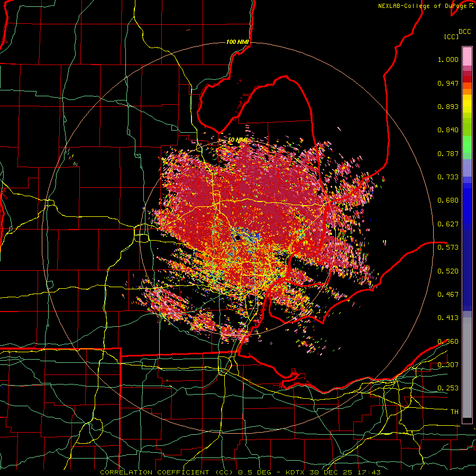Select the light pink swatch at top of color bar
This screenshot has width=476, height=476.
[x=467, y=56]
